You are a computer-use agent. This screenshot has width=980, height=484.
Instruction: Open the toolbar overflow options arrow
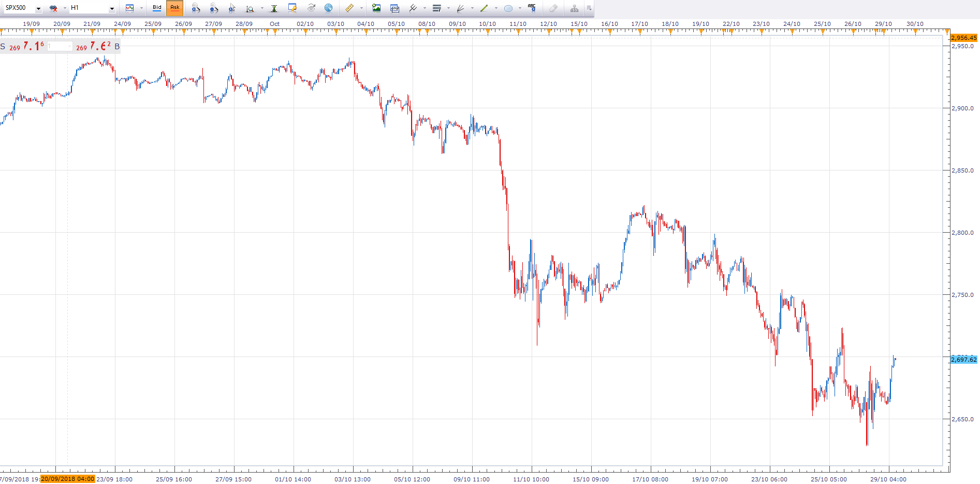[589, 8]
